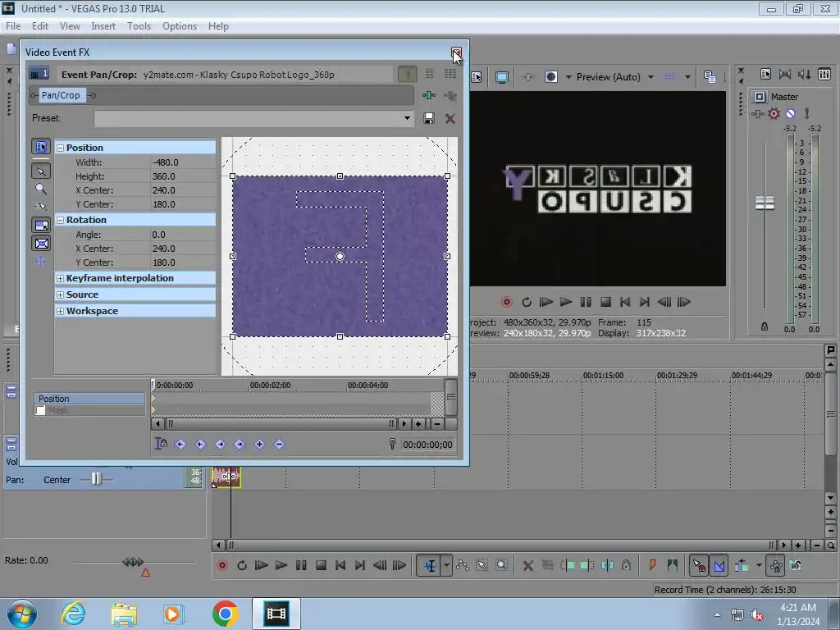
Task: Open Master Bus audio FX settings gear
Action: 774,113
